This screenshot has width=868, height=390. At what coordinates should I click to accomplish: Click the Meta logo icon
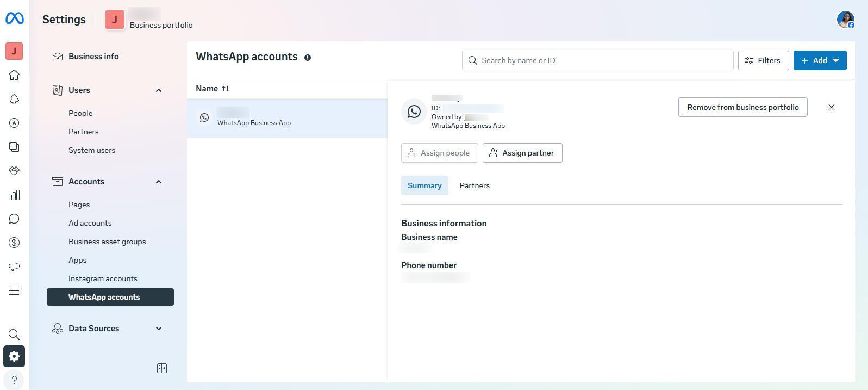[15, 18]
